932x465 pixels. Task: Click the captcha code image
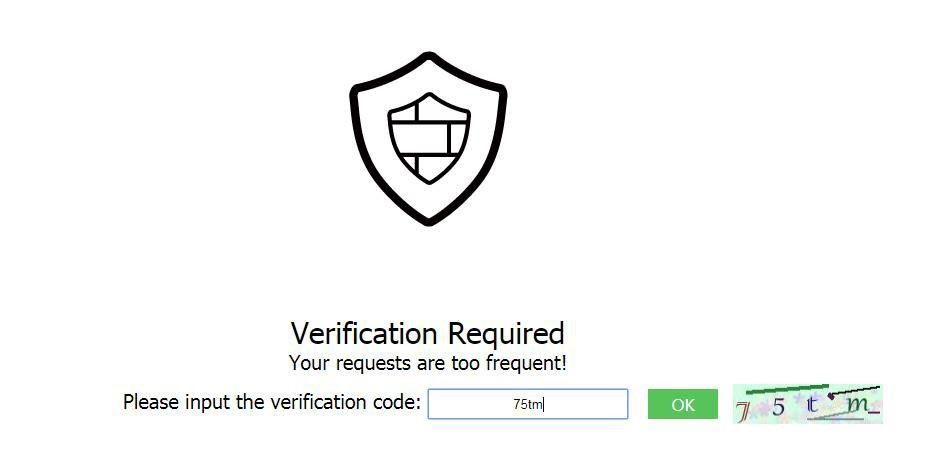pyautogui.click(x=807, y=404)
